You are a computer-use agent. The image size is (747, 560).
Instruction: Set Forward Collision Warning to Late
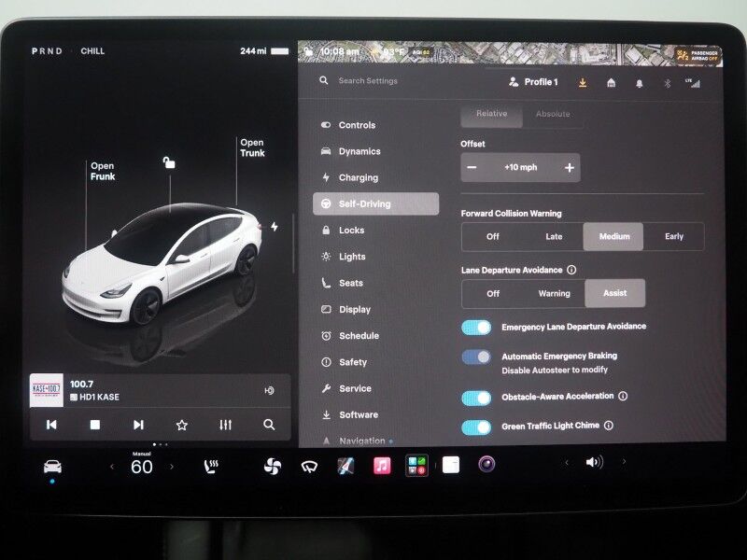554,237
